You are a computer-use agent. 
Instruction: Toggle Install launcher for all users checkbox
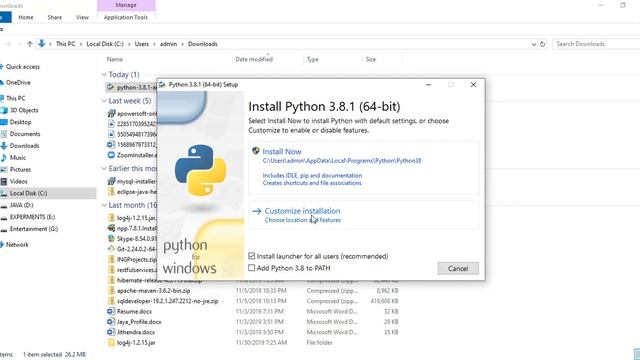(x=251, y=256)
